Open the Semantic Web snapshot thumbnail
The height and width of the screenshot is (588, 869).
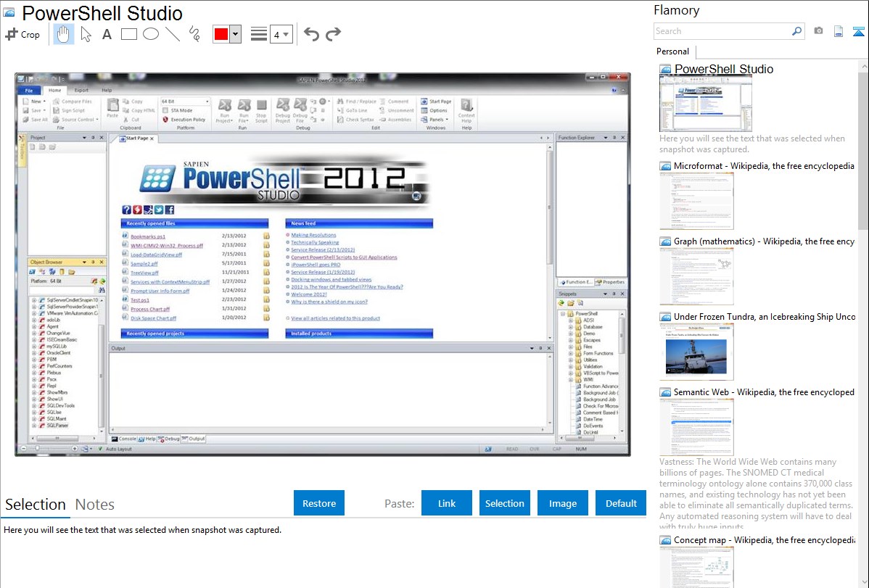(696, 427)
